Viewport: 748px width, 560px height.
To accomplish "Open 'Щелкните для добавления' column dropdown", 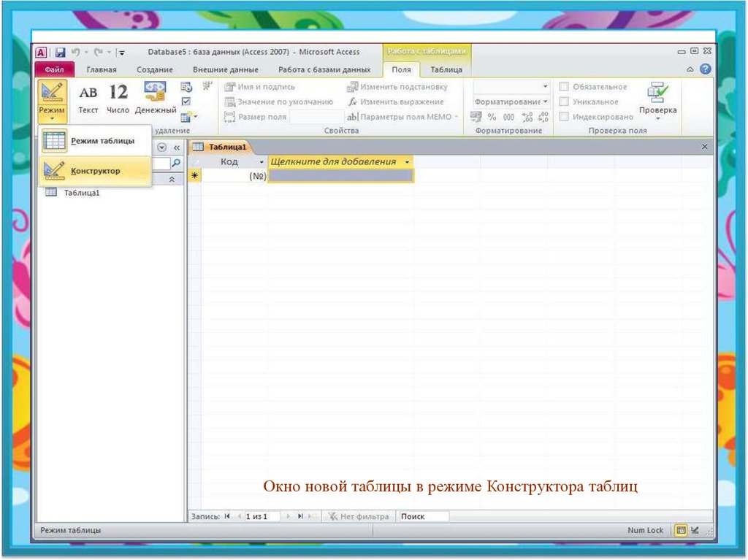I will [x=407, y=162].
